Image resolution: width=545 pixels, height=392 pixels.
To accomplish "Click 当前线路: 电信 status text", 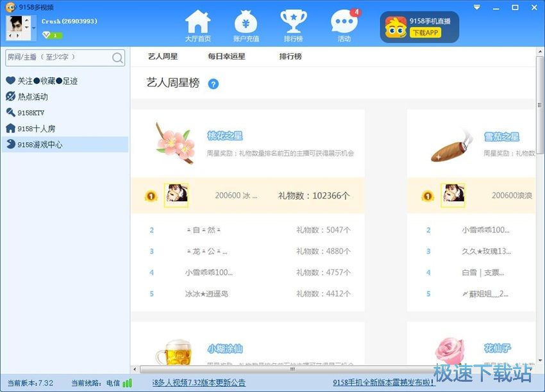I will pos(96,383).
